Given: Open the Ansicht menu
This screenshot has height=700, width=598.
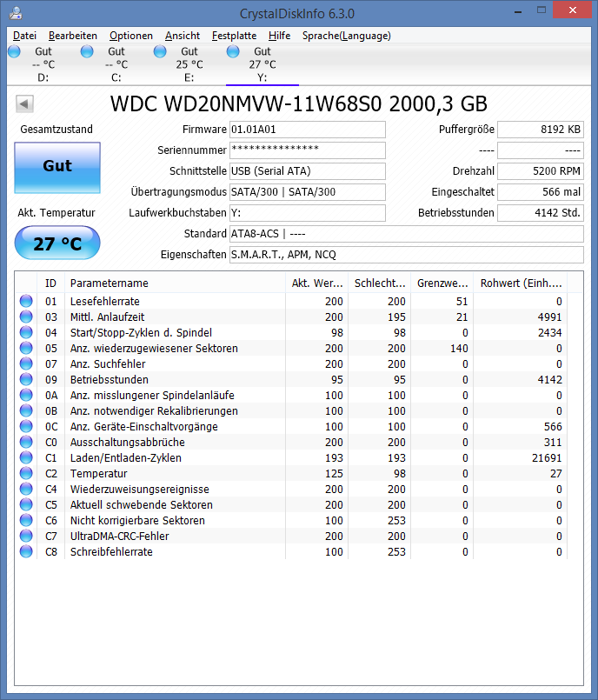Looking at the screenshot, I should pos(183,36).
